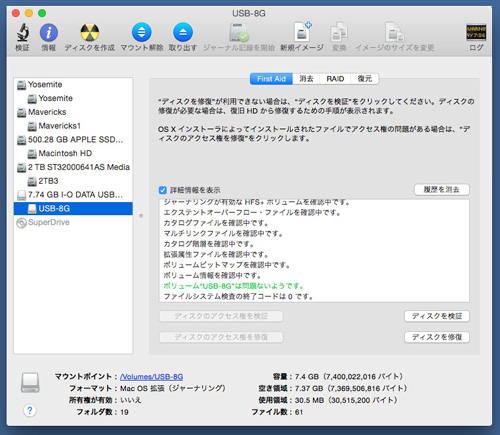Click the Verify Disk (ディスクを検証) button
The height and width of the screenshot is (435, 500).
pyautogui.click(x=437, y=316)
